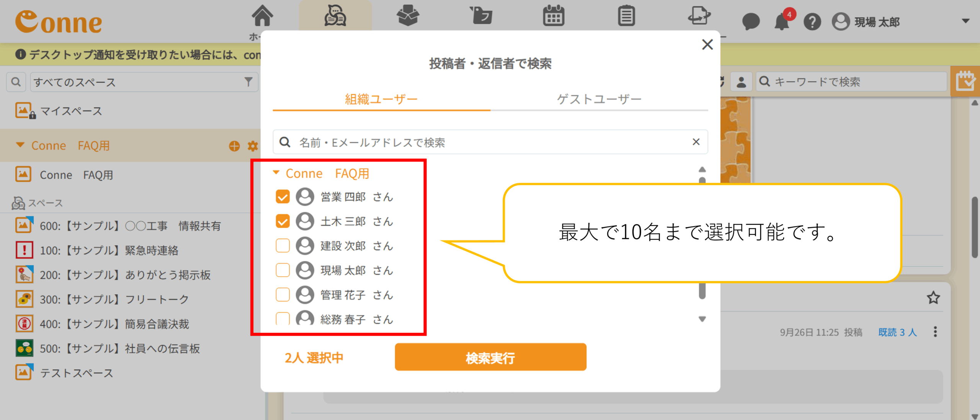Star the post with the star icon
This screenshot has height=420, width=980.
point(933,297)
